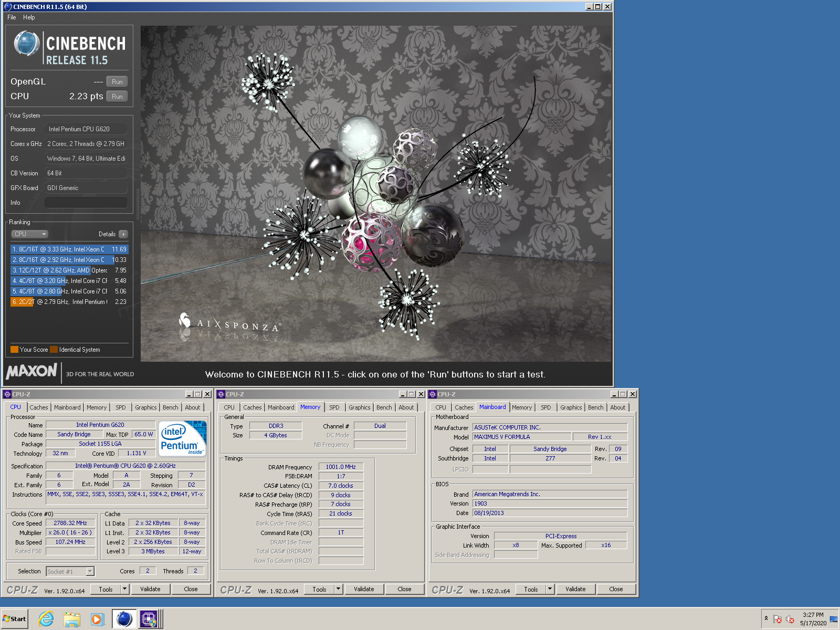Viewport: 840px width, 630px height.
Task: Open the Start menu
Action: coord(15,619)
